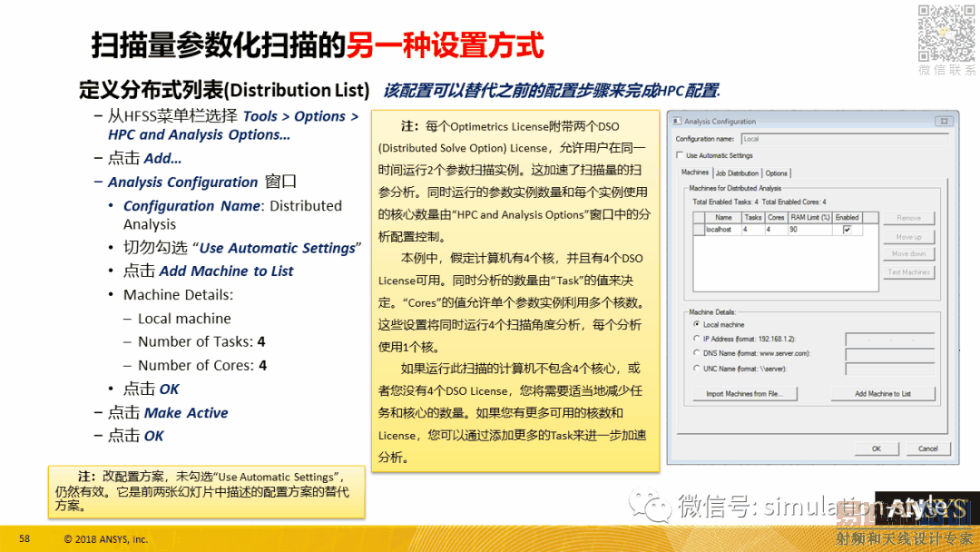Click the UNC Name input field
The width and height of the screenshot is (980, 552).
coord(890,369)
